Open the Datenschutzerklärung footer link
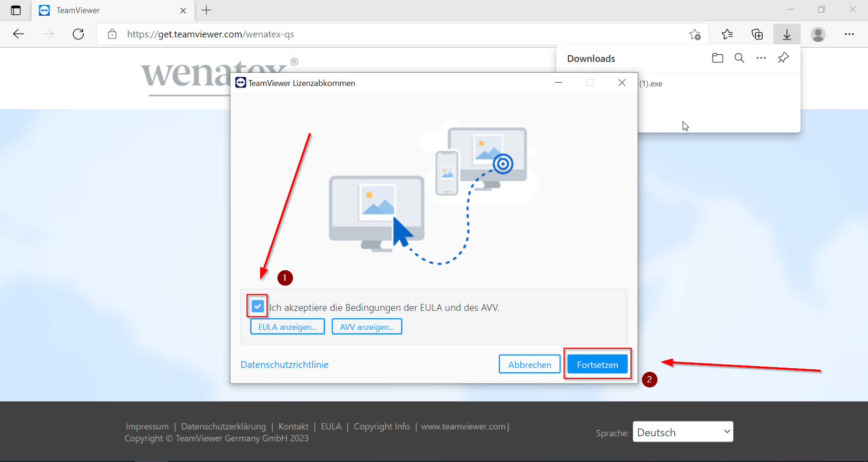 223,426
